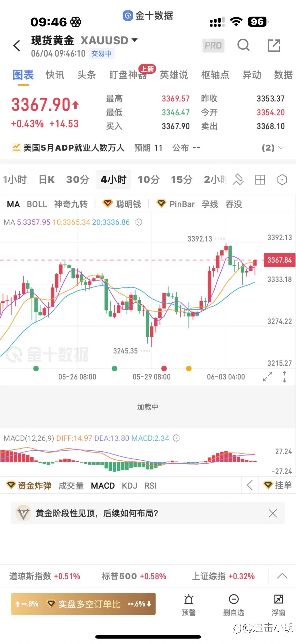This screenshot has width=296, height=644.
Task: Open the XAUUSD symbol dropdown arrow
Action: tap(135, 40)
